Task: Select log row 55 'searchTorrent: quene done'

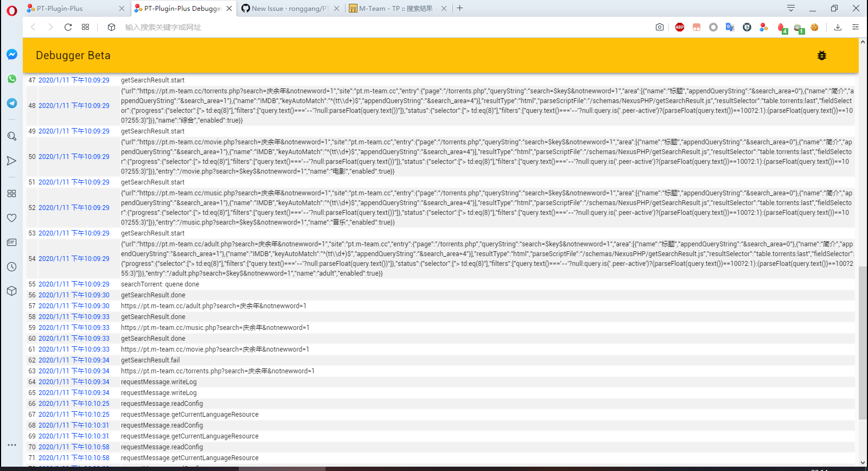Action: pos(441,284)
